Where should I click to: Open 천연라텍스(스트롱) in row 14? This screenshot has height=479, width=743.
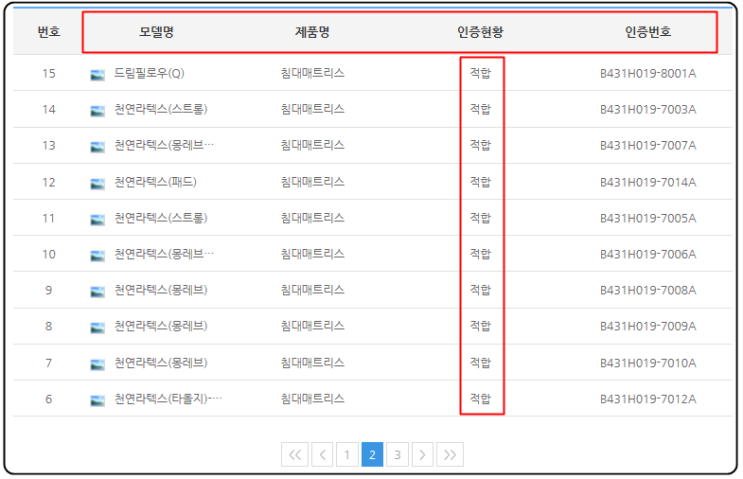[x=161, y=109]
